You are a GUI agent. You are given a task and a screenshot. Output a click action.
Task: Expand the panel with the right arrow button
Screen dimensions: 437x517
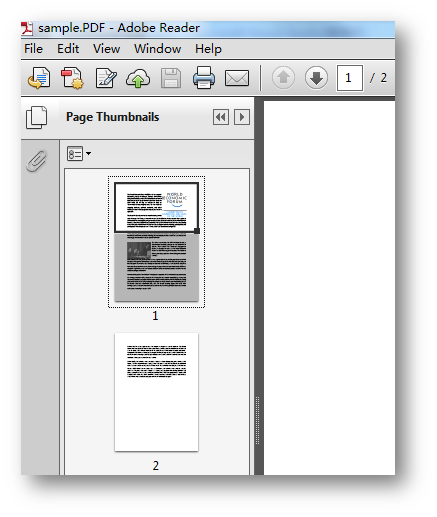(242, 117)
